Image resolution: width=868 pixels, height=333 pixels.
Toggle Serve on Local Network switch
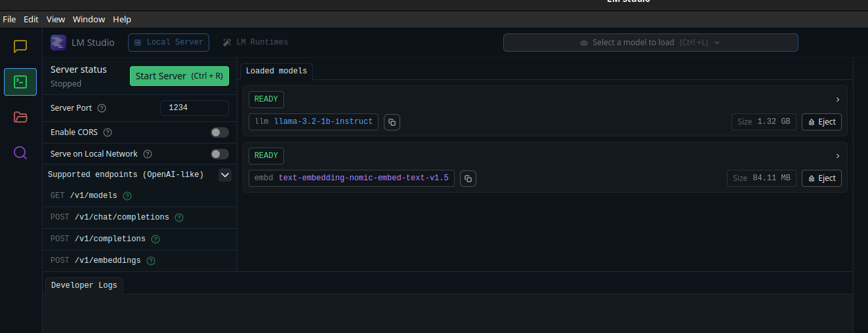click(x=220, y=154)
